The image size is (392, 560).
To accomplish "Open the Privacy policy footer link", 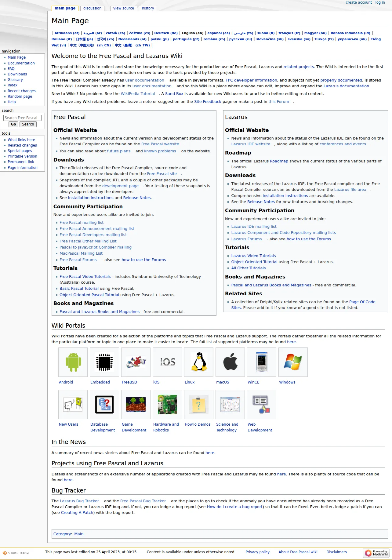I will [258, 552].
